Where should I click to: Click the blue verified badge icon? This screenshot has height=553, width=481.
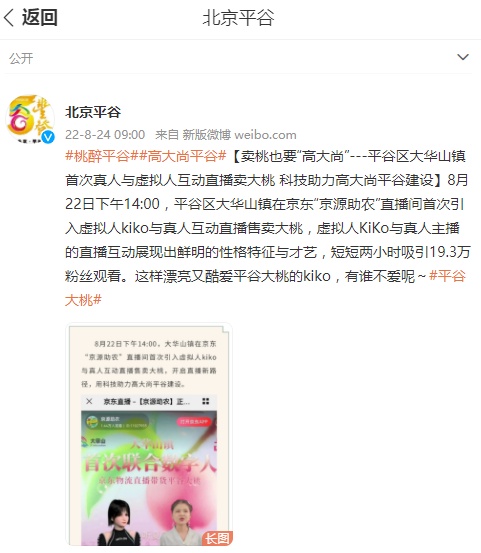pyautogui.click(x=48, y=137)
